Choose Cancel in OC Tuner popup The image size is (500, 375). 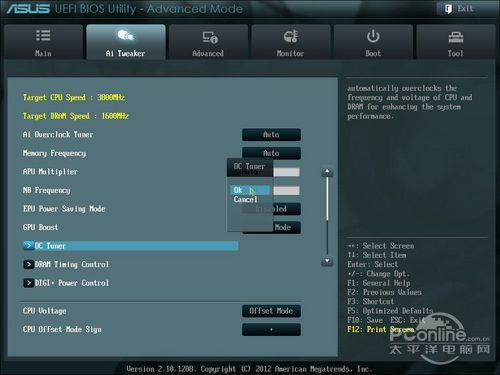246,199
